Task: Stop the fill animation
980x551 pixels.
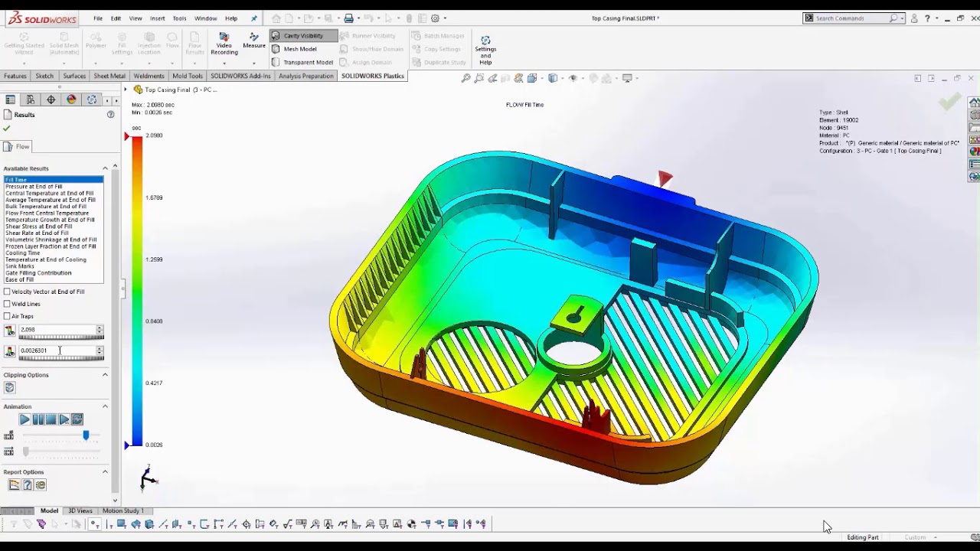Action: 51,419
